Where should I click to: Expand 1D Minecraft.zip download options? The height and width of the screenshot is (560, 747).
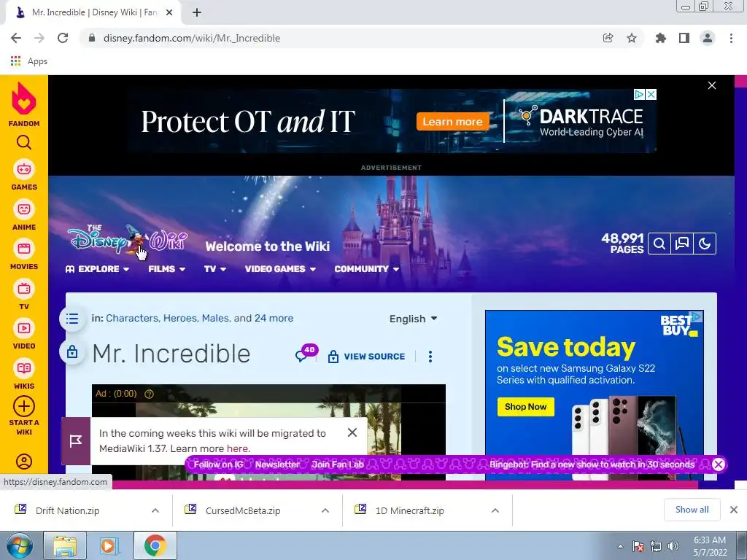[495, 510]
